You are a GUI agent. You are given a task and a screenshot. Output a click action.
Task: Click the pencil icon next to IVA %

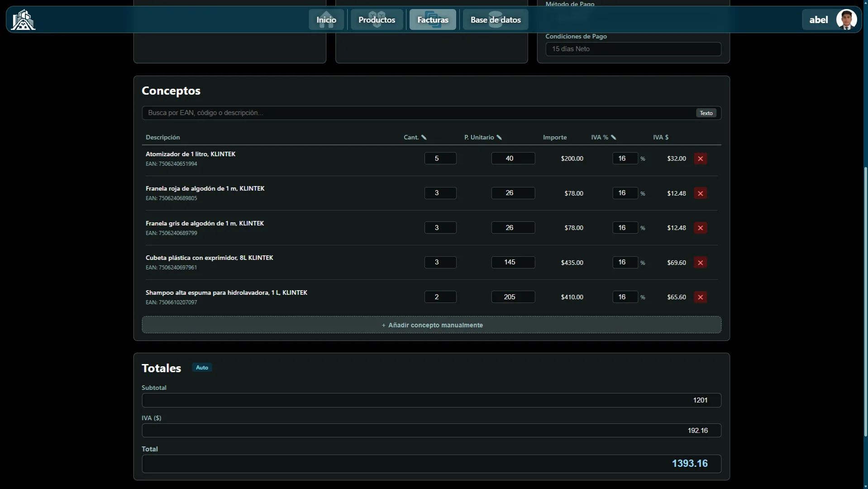tap(614, 137)
